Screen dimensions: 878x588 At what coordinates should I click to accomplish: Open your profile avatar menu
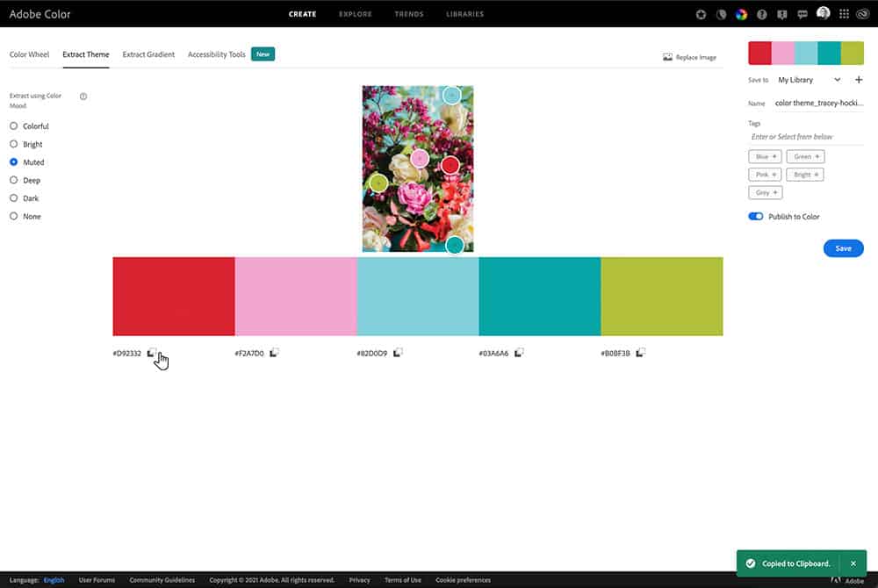(x=822, y=13)
